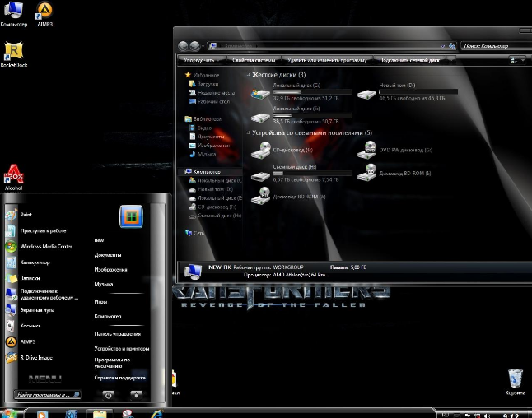Click the Forward arrow in Explorer
This screenshot has height=418, width=532.
pyautogui.click(x=194, y=45)
